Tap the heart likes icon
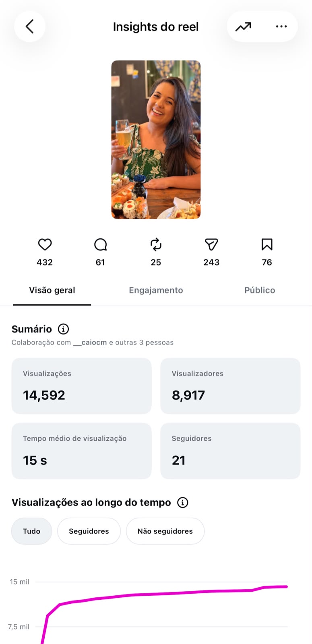This screenshot has height=644, width=312. (x=45, y=244)
